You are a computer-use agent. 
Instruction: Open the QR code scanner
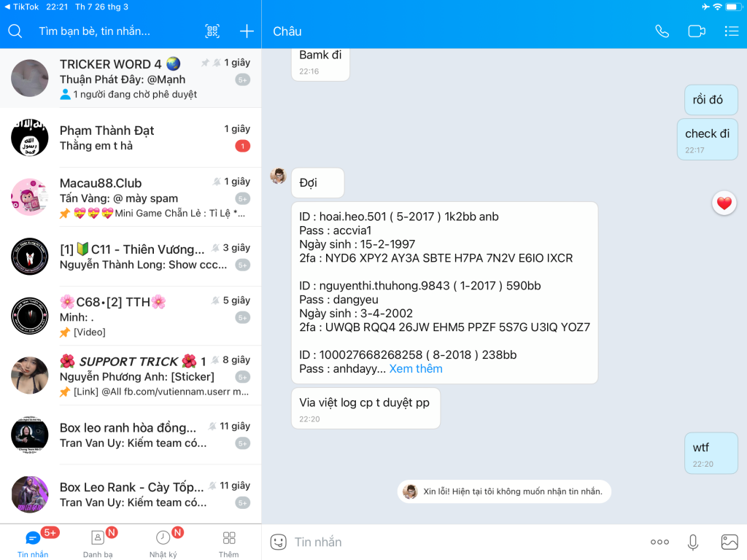point(212,31)
